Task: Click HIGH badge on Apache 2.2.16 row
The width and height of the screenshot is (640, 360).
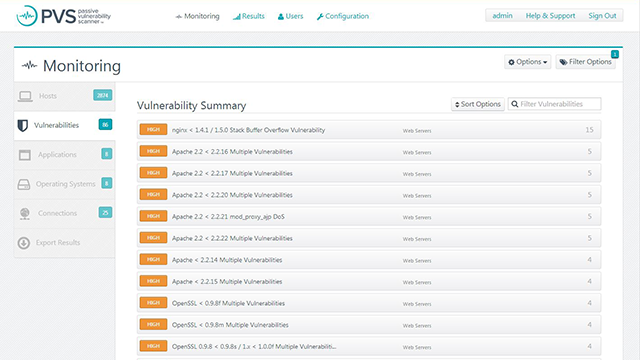Action: [x=153, y=151]
